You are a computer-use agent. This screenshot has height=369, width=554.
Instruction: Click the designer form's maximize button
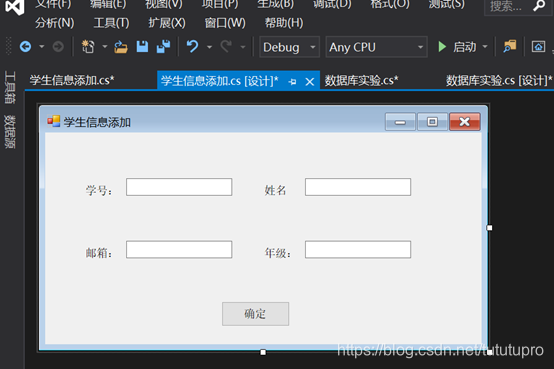432,122
